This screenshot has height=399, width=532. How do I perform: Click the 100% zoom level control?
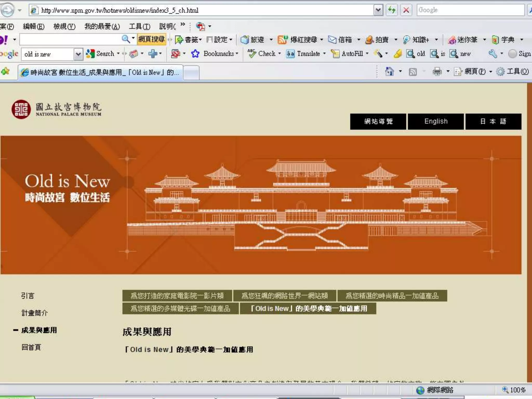point(515,390)
